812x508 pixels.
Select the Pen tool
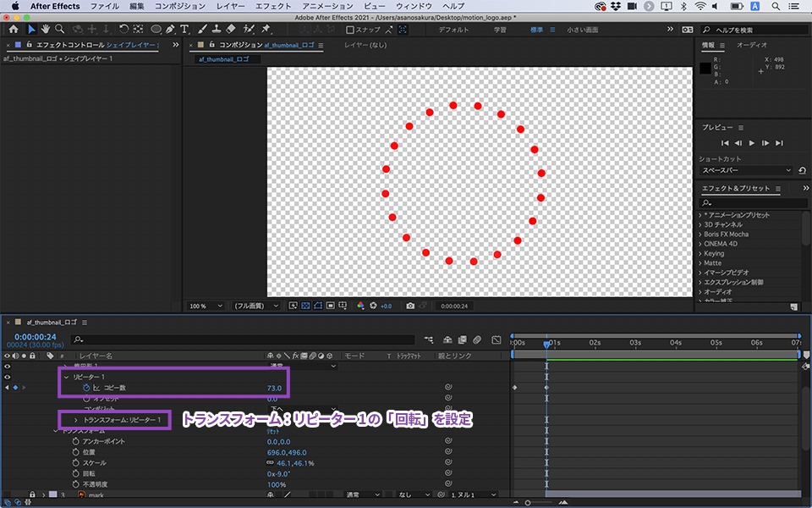tap(170, 30)
